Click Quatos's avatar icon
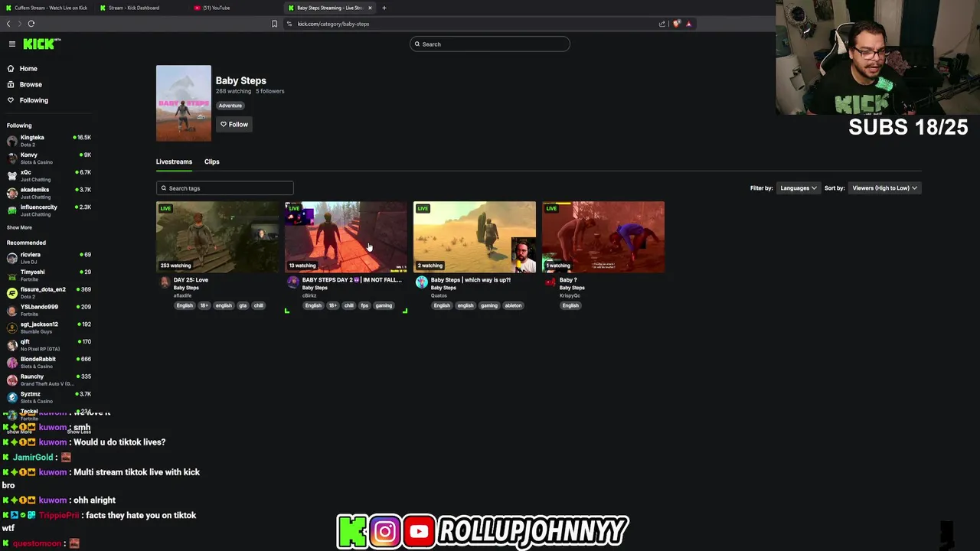Screen dimensions: 980x551 coord(421,282)
